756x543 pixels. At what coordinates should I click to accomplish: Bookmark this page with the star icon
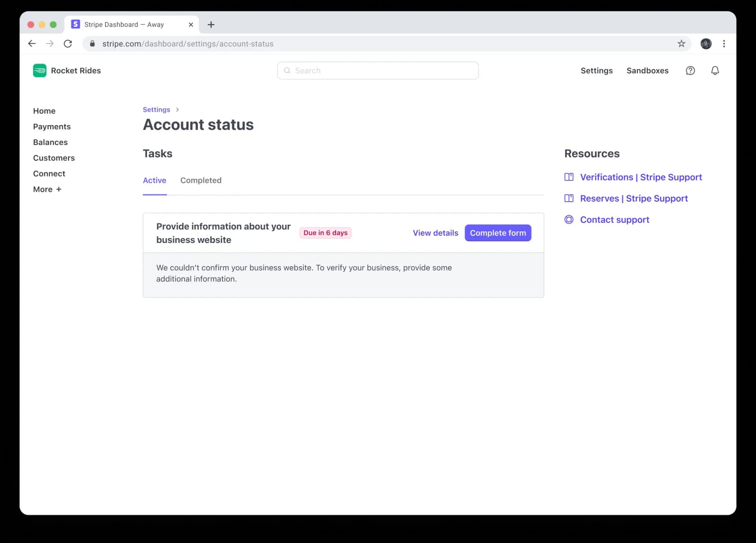pos(681,43)
